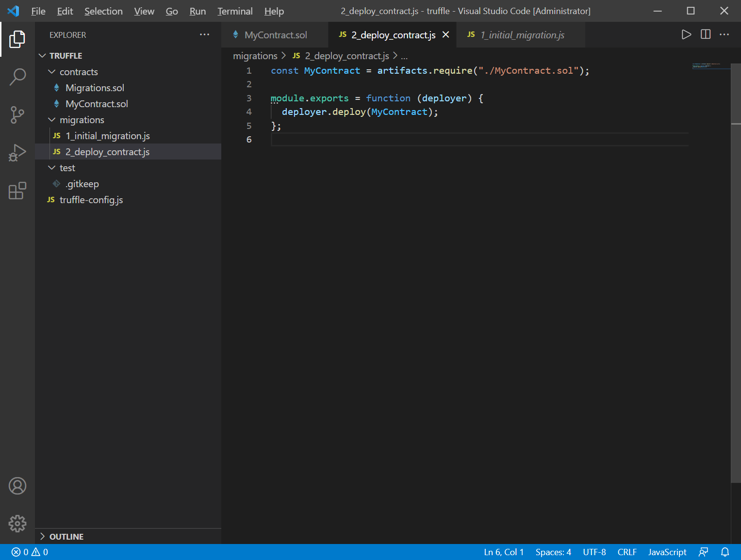
Task: Open 1_initial_migration.js in the explorer
Action: click(128, 136)
